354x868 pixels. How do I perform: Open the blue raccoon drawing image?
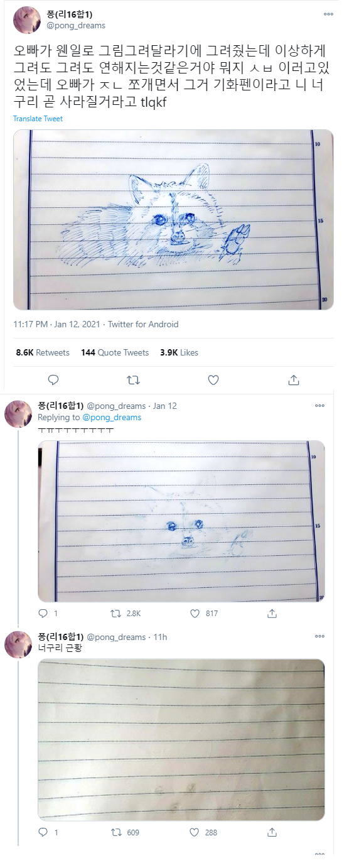(x=173, y=220)
